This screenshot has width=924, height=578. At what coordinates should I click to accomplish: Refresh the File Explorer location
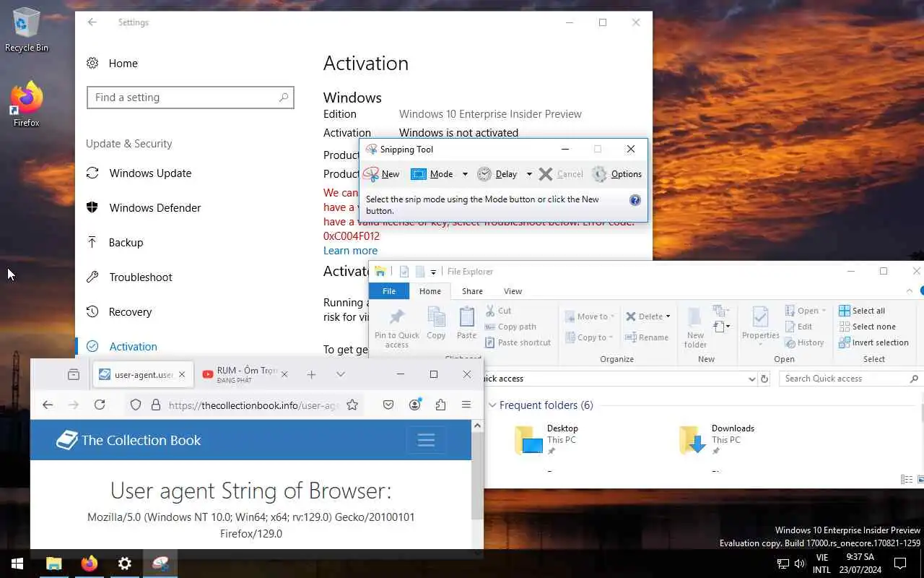(x=764, y=379)
